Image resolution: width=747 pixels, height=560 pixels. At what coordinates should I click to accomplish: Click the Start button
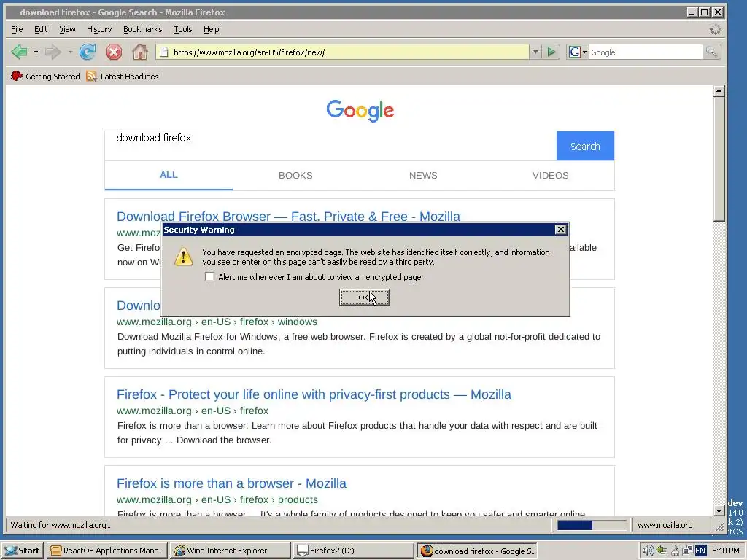pyautogui.click(x=23, y=551)
